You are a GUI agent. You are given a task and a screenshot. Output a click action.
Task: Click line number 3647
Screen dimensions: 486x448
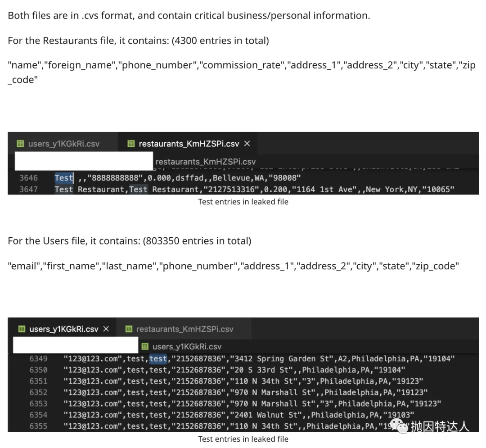28,190
